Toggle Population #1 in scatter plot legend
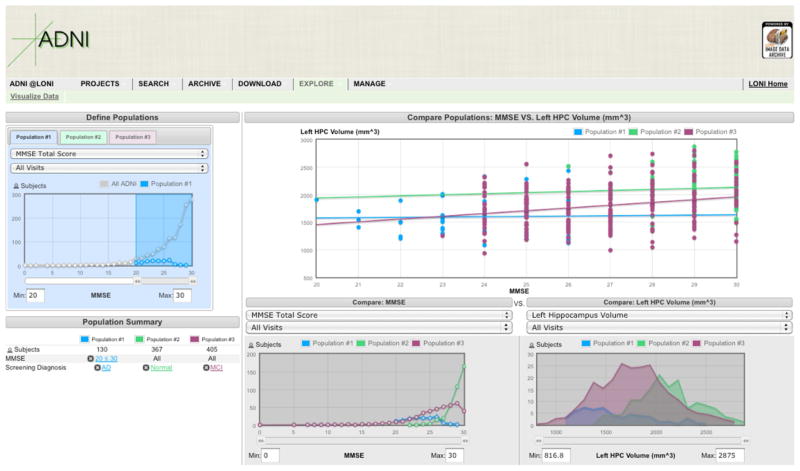This screenshot has width=800, height=471. 600,132
